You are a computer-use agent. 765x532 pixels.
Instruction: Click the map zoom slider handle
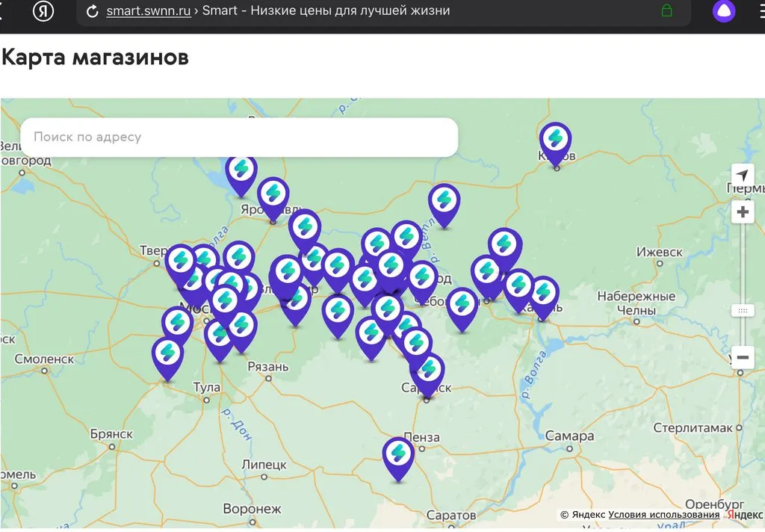coord(743,310)
